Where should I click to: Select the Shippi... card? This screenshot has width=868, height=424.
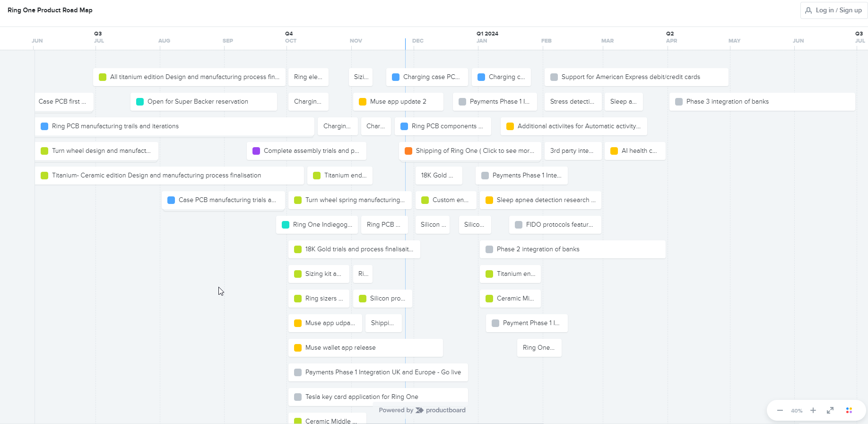[x=383, y=323]
